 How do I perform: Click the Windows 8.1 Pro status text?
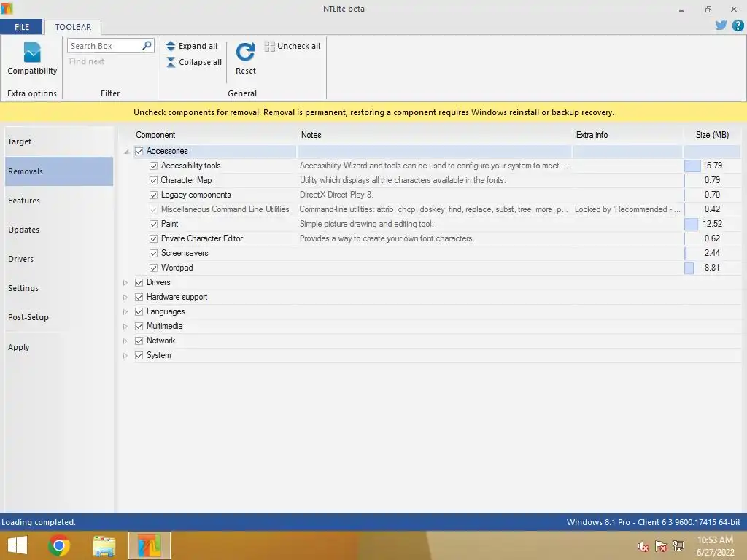point(654,522)
